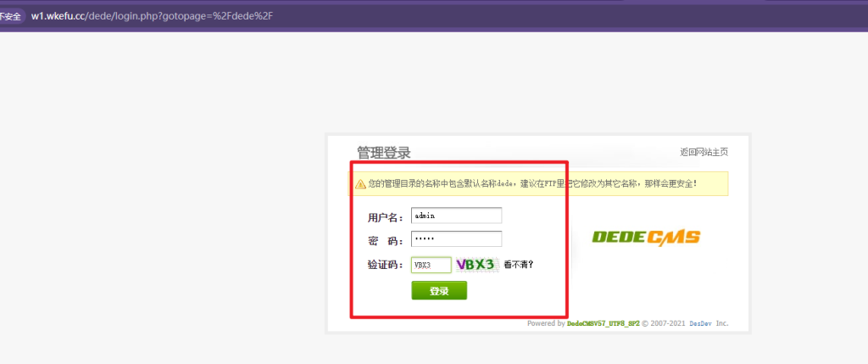Viewport: 868px width, 364px height.
Task: Click the 不安全 security badge in address bar
Action: (x=10, y=16)
